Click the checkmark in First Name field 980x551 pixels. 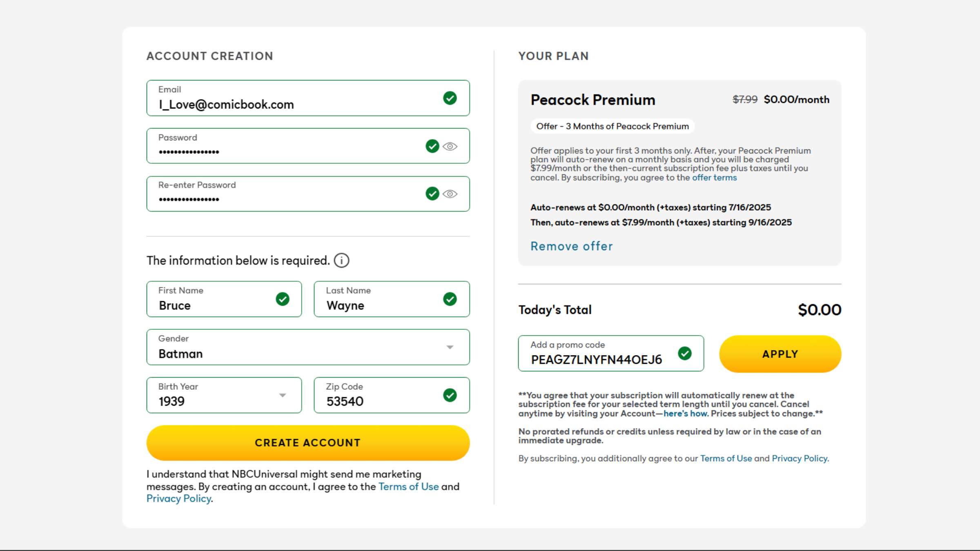[x=282, y=299]
